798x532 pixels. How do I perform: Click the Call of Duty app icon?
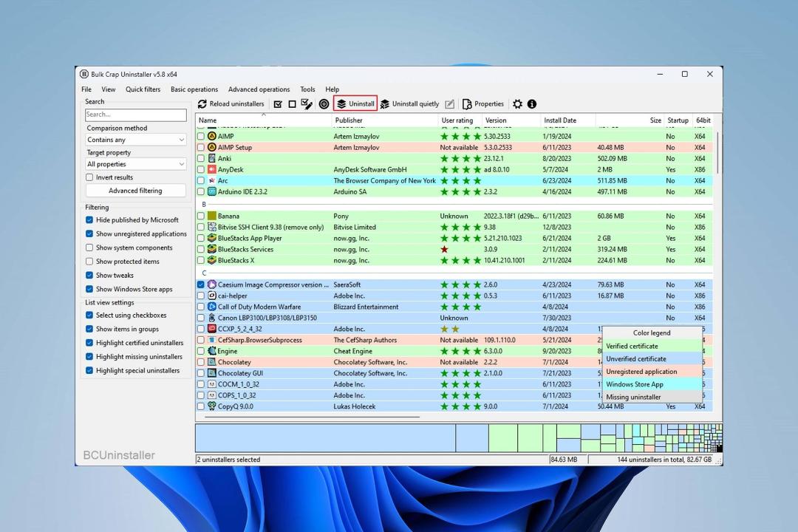coord(212,307)
